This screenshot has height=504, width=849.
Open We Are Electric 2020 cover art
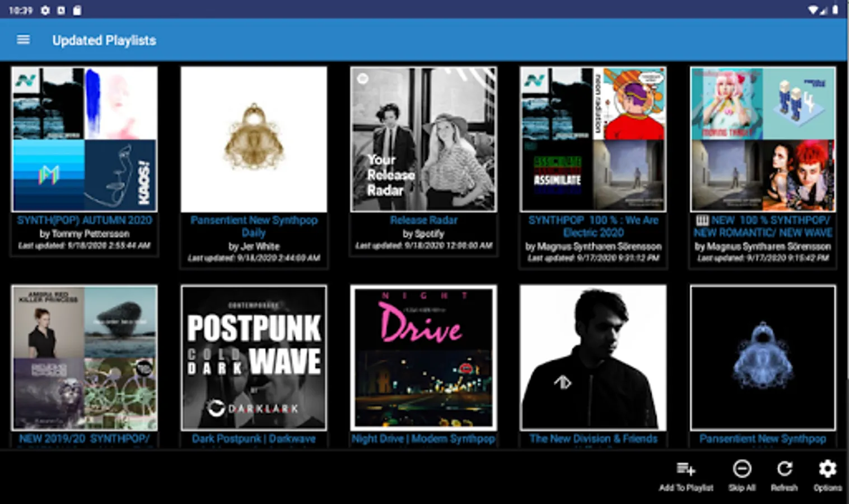[x=593, y=139]
